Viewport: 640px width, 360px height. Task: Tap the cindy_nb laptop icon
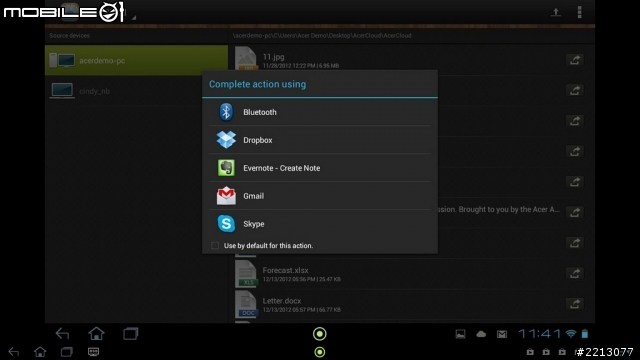(x=62, y=91)
